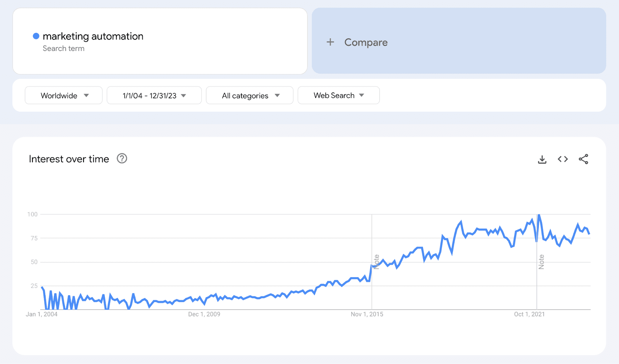Click the 100 value gridline label
This screenshot has width=619, height=364.
coord(32,214)
